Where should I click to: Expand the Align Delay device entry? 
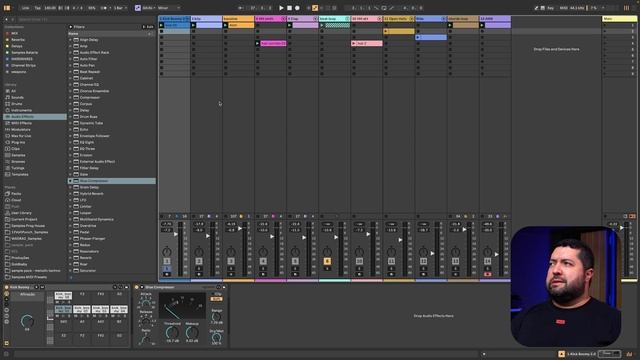tap(70, 40)
